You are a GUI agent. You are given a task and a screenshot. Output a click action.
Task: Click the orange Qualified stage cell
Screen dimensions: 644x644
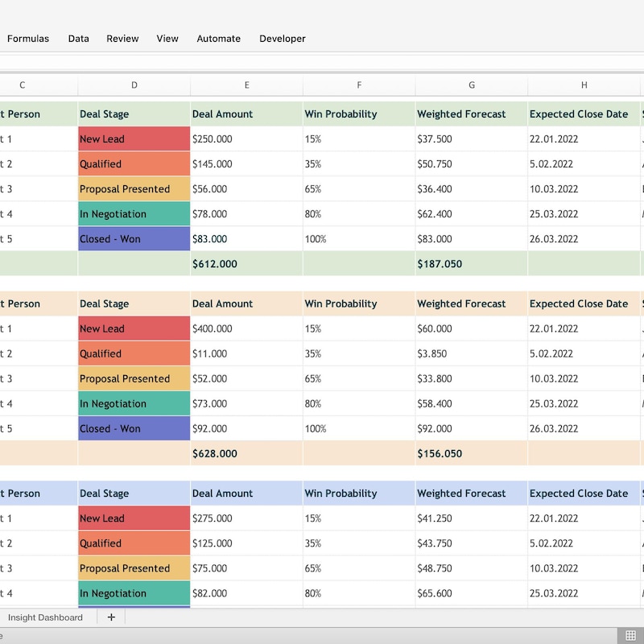click(x=133, y=163)
